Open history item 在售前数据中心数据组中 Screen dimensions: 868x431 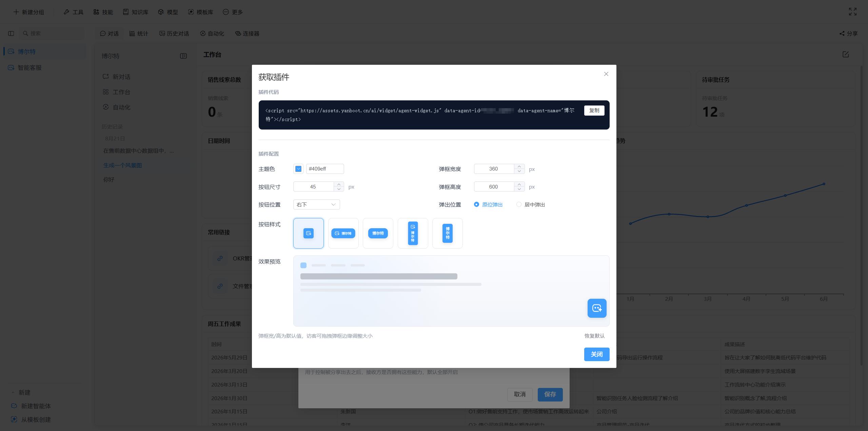point(139,151)
